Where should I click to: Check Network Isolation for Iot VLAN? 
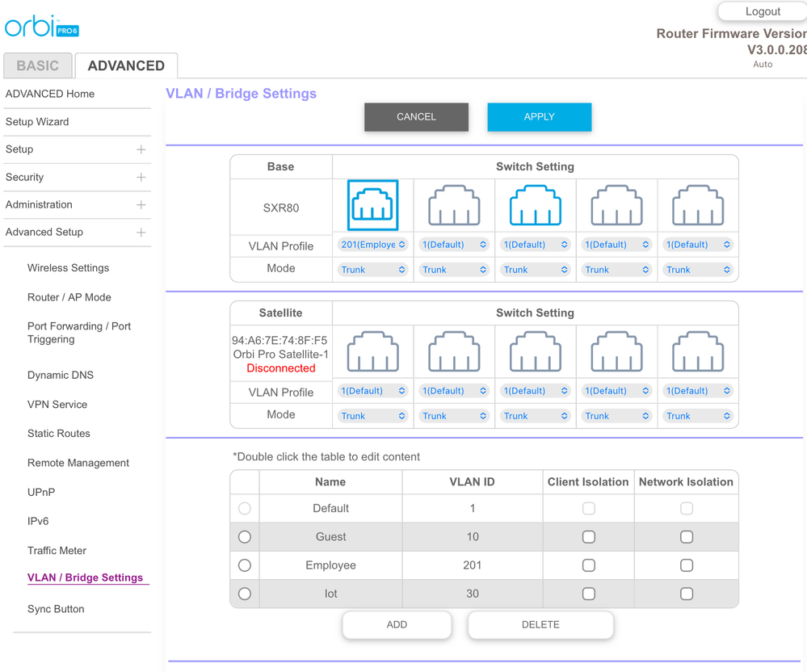[687, 594]
